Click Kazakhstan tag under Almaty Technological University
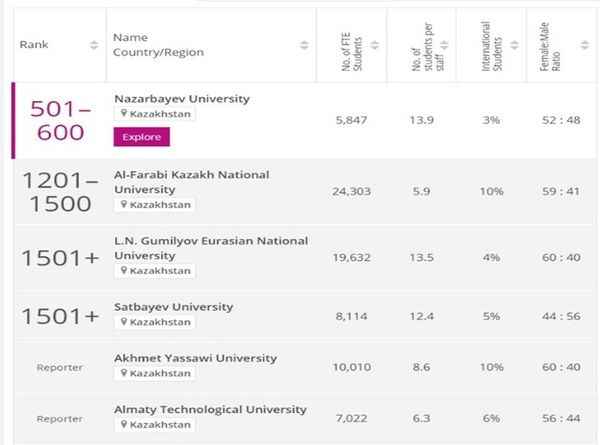This screenshot has width=600, height=445. [x=155, y=424]
